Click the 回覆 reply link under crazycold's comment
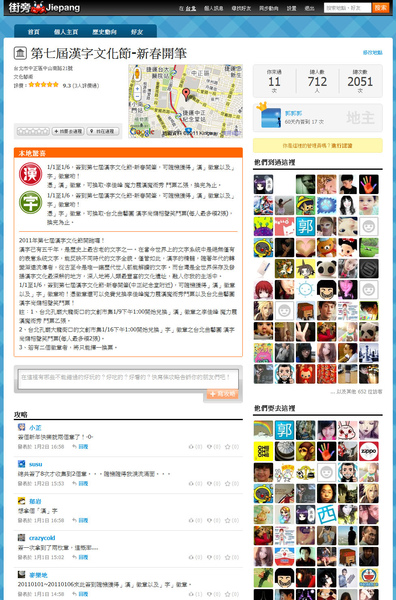This screenshot has width=396, height=600. pyautogui.click(x=83, y=557)
